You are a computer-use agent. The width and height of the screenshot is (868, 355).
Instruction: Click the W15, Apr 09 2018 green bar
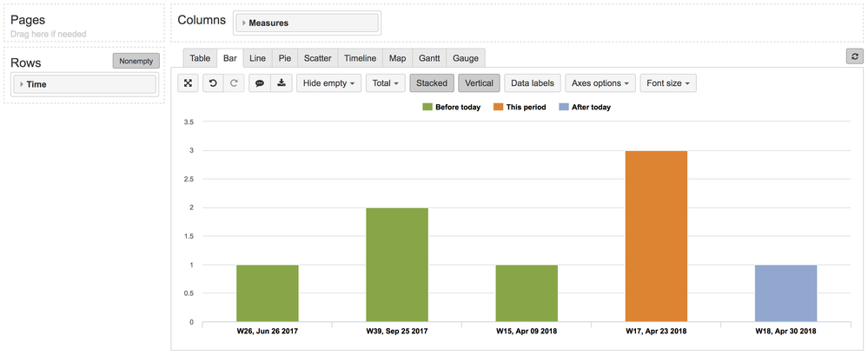(527, 293)
